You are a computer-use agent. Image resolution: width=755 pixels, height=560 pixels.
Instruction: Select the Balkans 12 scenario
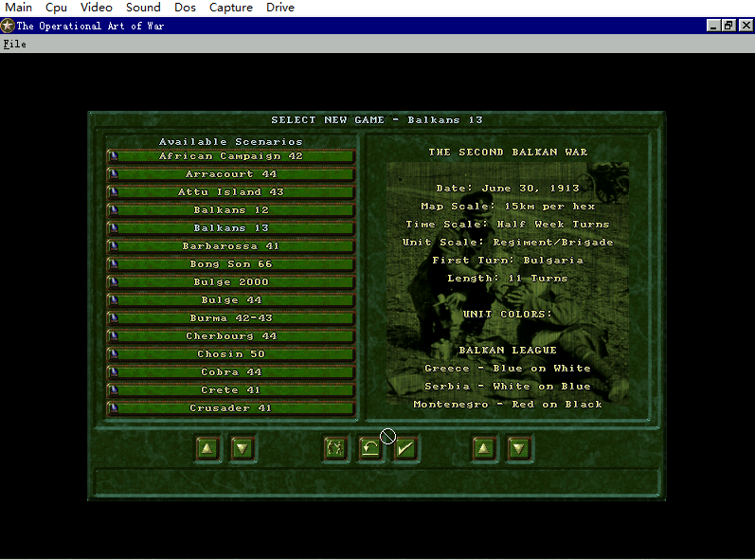231,210
